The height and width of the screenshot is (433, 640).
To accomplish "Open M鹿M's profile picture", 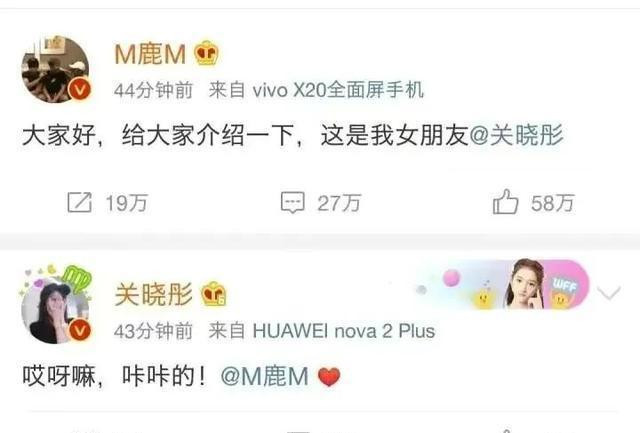I will (56, 69).
